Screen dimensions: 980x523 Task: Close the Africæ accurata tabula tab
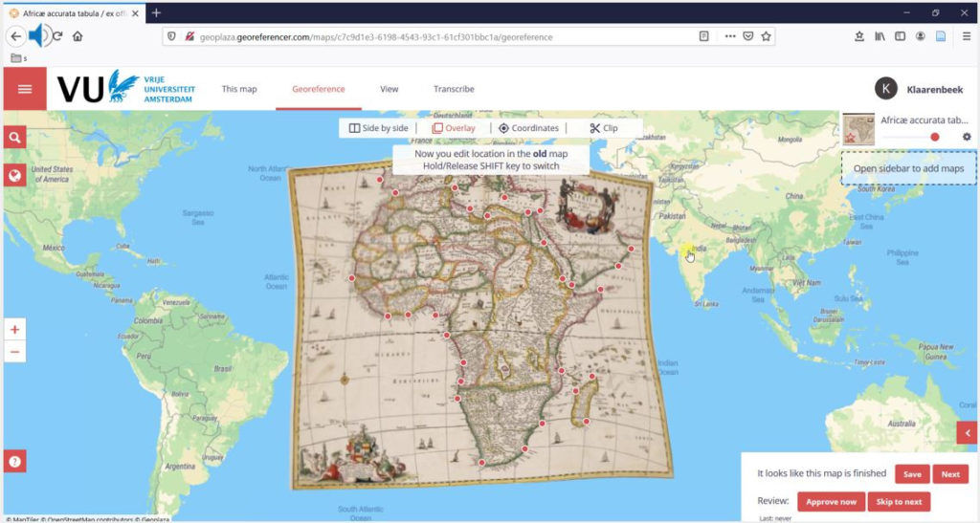click(135, 13)
